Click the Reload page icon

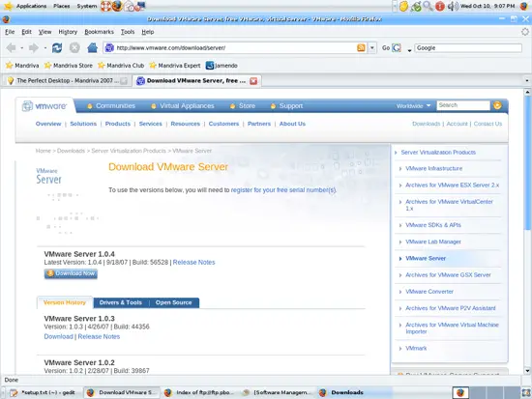click(57, 47)
